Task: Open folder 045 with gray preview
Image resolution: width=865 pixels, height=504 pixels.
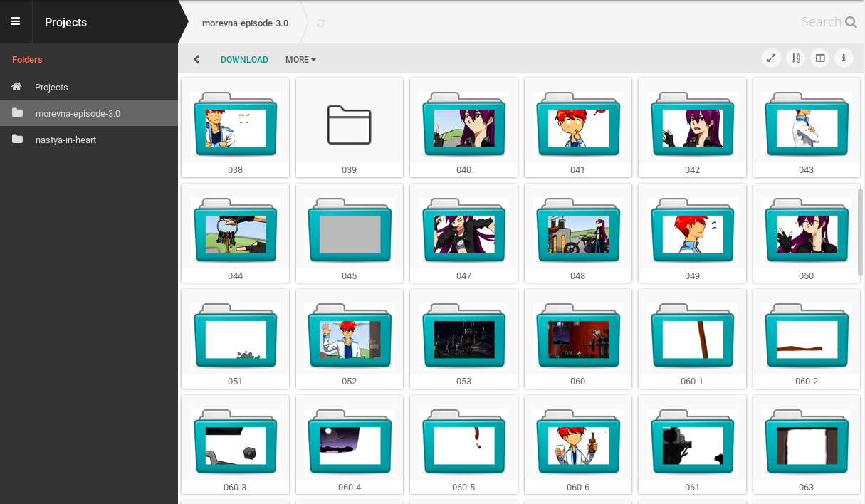Action: tap(349, 233)
